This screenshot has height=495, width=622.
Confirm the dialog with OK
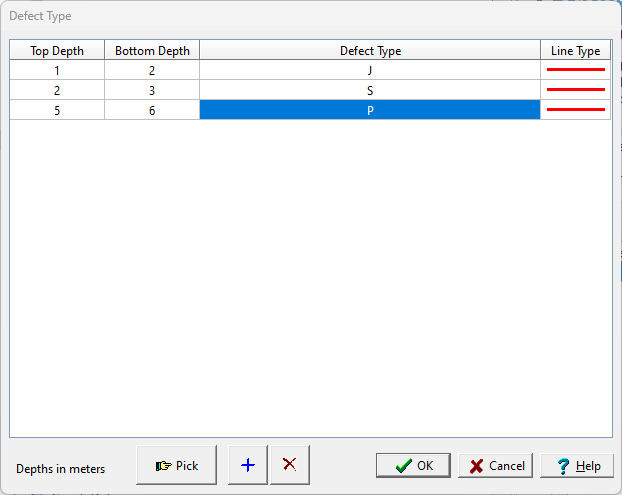(x=413, y=466)
